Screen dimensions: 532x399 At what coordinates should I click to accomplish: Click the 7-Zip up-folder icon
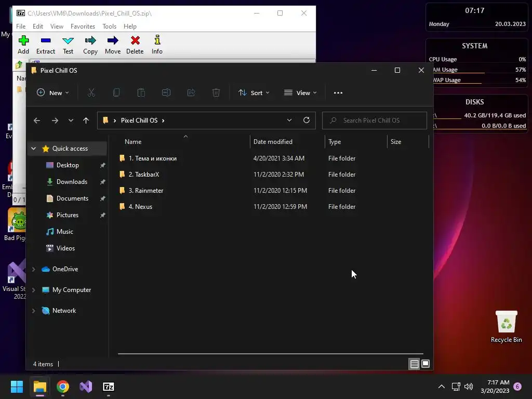(19, 64)
